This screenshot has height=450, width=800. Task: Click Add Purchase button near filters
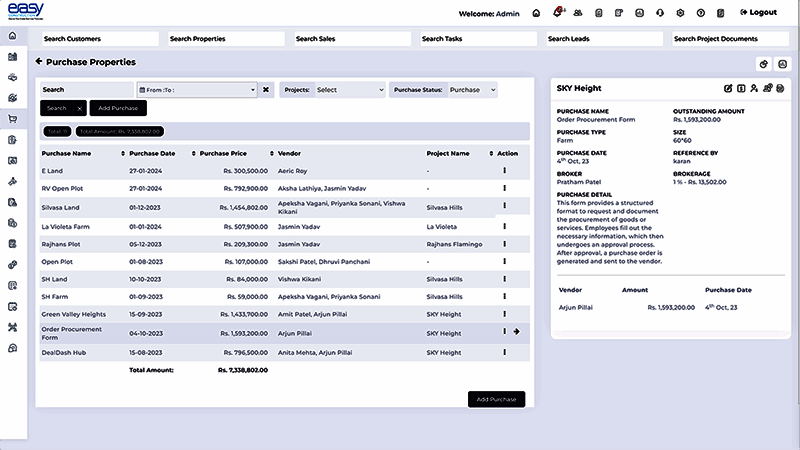click(118, 108)
